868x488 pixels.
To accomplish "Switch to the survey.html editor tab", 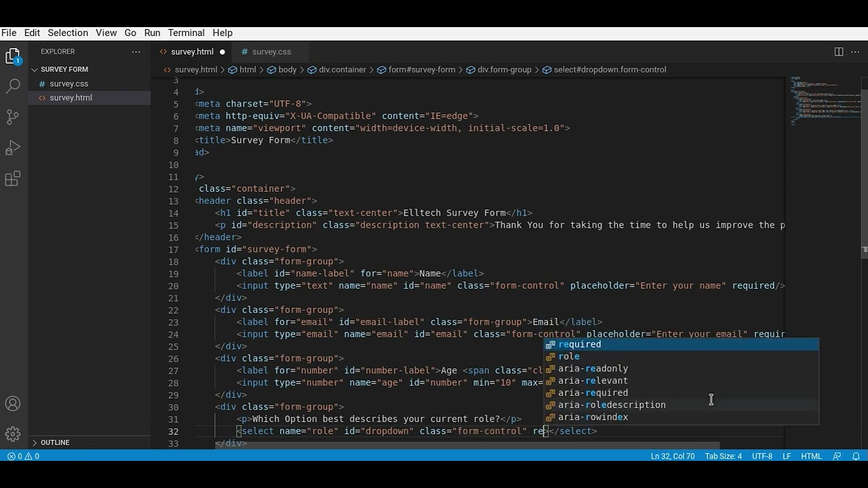I will click(x=192, y=52).
